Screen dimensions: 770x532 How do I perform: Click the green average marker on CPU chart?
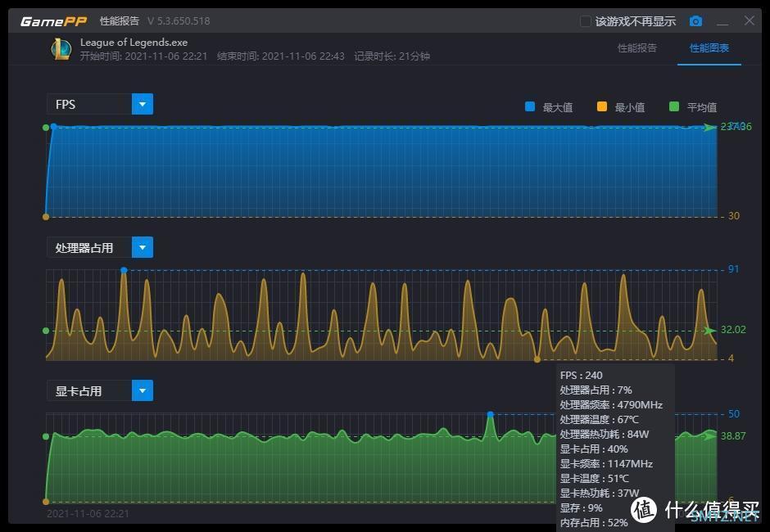46,331
